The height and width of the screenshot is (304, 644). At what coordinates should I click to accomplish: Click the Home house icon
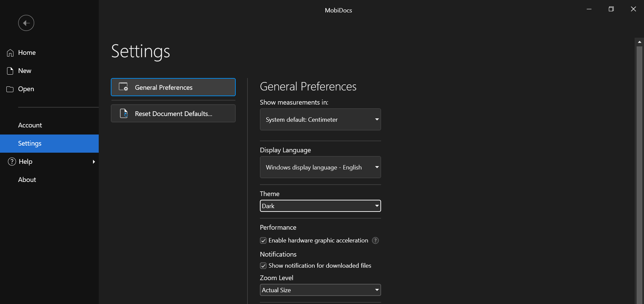(10, 53)
